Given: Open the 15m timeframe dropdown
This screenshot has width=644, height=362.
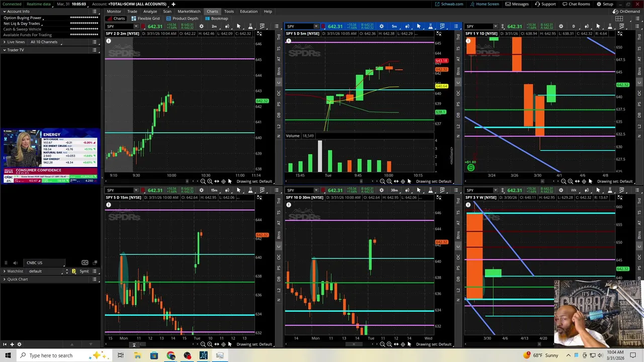Looking at the screenshot, I should (x=214, y=190).
